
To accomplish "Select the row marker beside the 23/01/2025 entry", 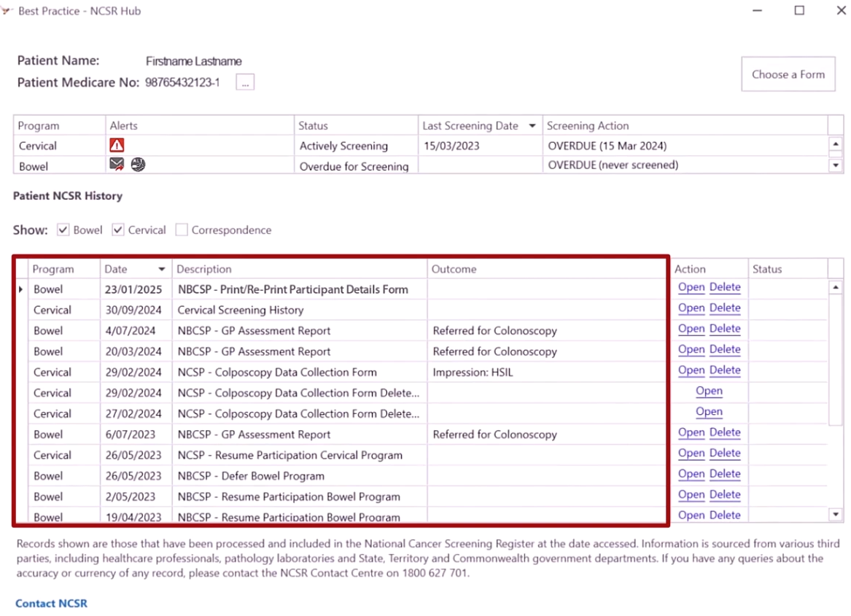I will [21, 289].
